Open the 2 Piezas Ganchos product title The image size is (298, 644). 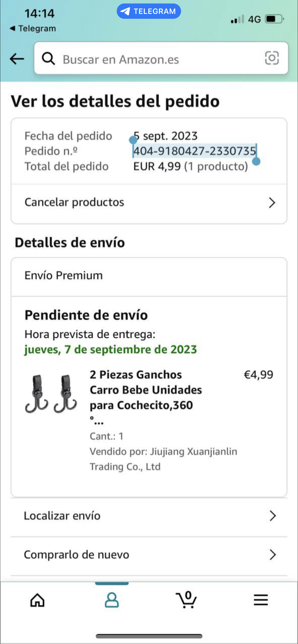tap(146, 390)
